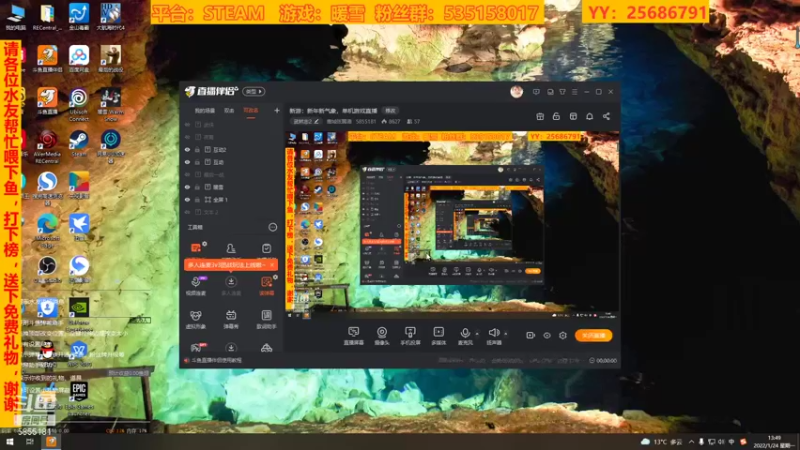Open the Steam desktop shortcut
Viewport: 800px width, 450px height.
click(79, 143)
